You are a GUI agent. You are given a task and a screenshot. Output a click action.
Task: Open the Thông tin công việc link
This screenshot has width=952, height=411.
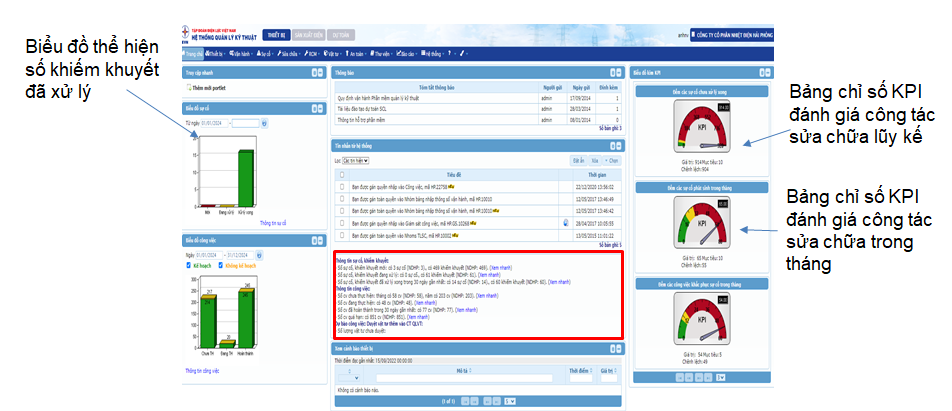[202, 370]
